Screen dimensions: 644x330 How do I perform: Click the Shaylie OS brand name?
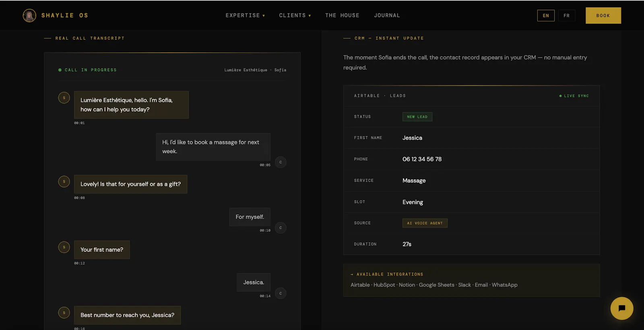(x=65, y=15)
